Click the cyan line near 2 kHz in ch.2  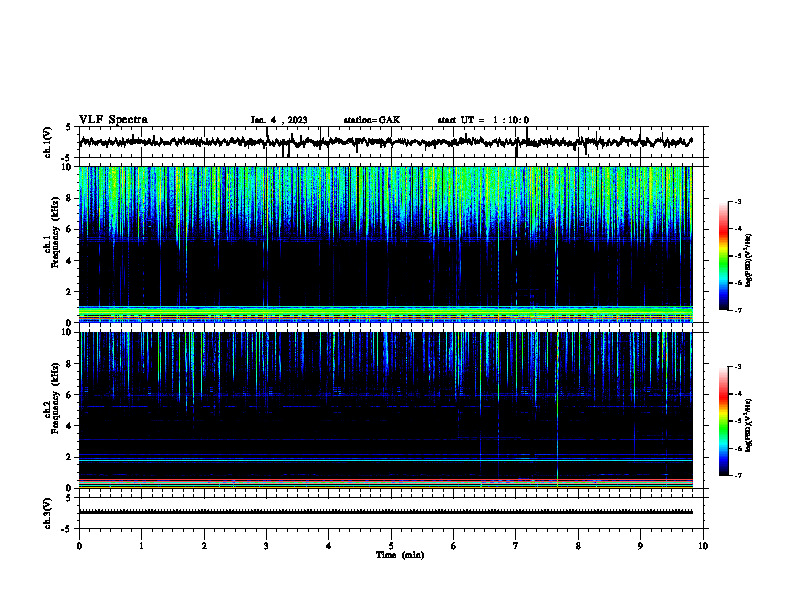(x=385, y=461)
